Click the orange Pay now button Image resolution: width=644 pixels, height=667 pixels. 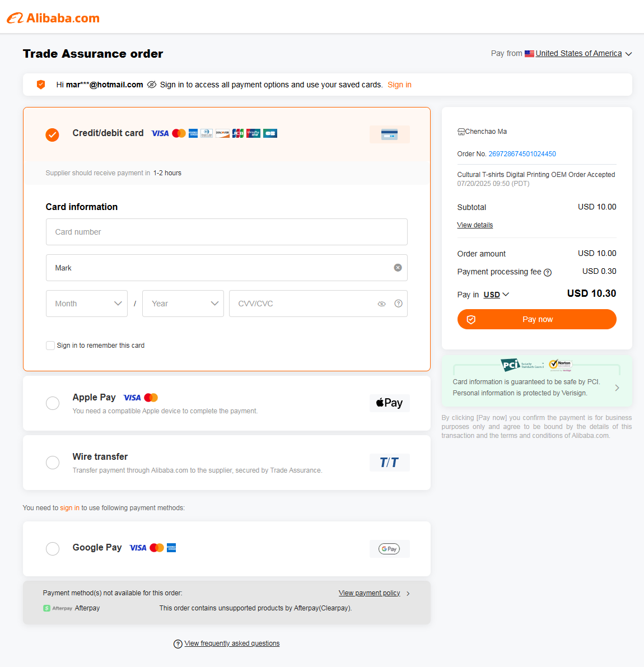[x=537, y=319]
